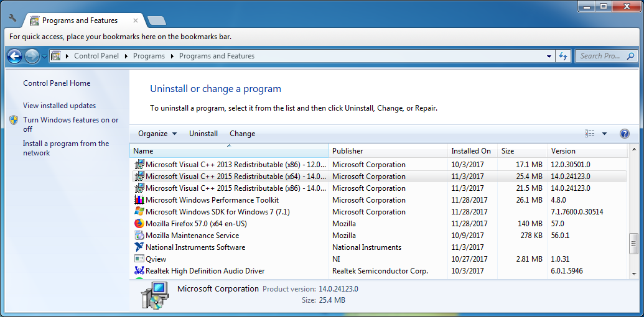Click the Uninstall toolbar button
Image resolution: width=644 pixels, height=317 pixels.
click(x=203, y=134)
